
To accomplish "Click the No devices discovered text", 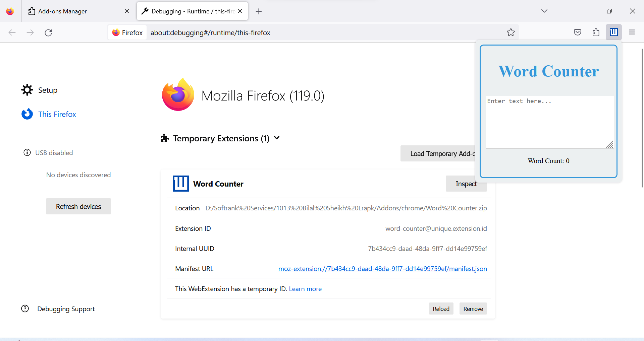I will 78,175.
